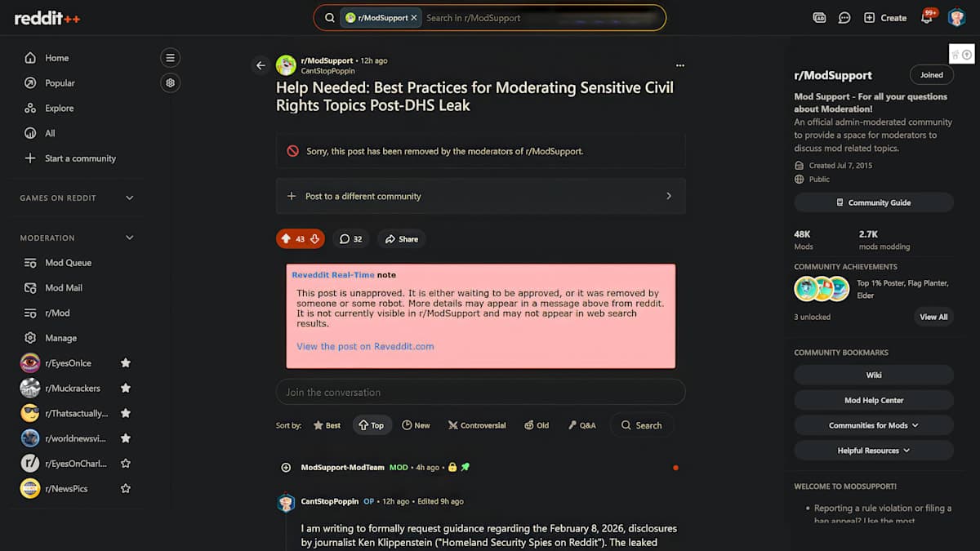The height and width of the screenshot is (551, 980).
Task: Toggle the Joined button for r/ModSupport
Action: pos(931,74)
